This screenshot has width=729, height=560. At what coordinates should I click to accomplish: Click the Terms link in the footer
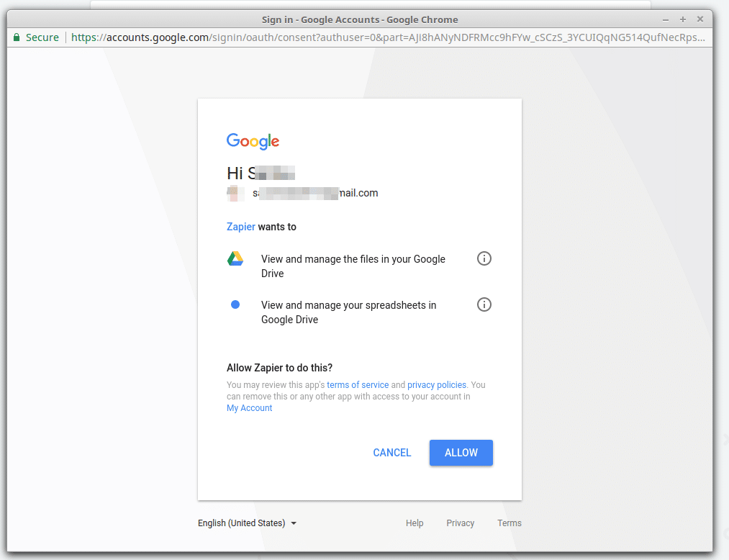pyautogui.click(x=509, y=523)
